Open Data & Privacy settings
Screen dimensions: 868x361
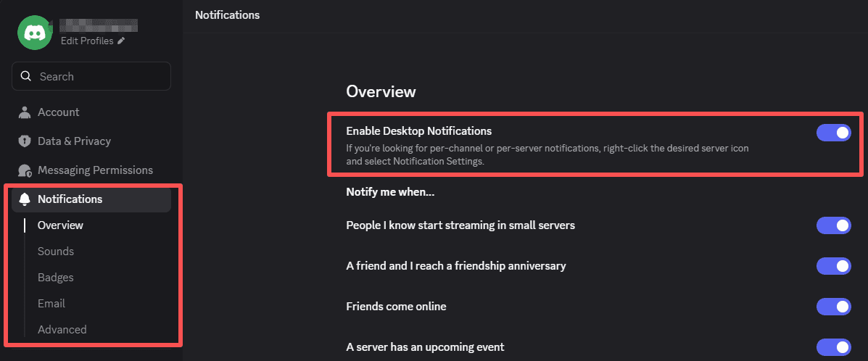tap(91, 141)
